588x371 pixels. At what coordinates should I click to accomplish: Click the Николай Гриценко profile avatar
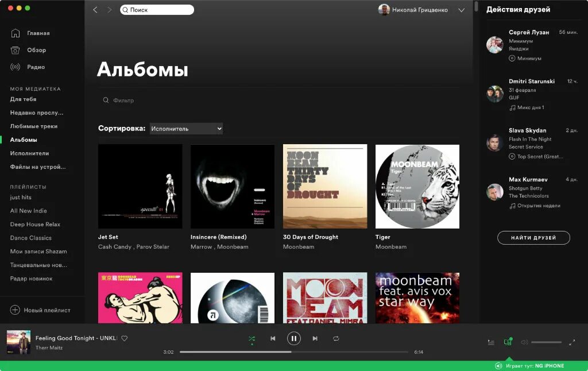pos(384,10)
